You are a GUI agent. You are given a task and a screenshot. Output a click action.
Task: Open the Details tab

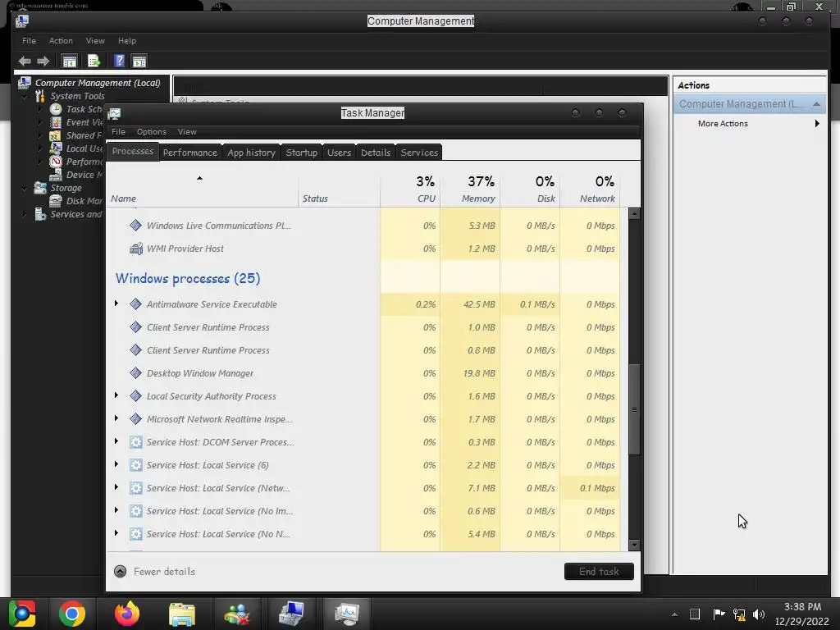click(376, 152)
